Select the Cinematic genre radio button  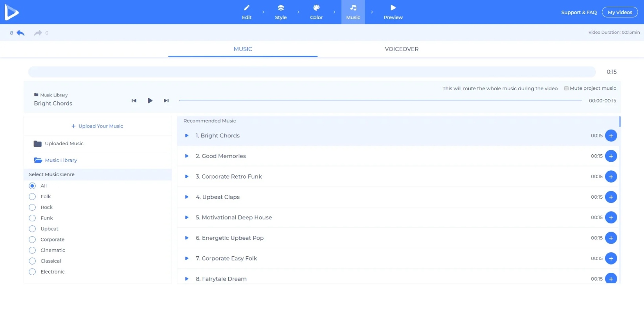coord(32,250)
